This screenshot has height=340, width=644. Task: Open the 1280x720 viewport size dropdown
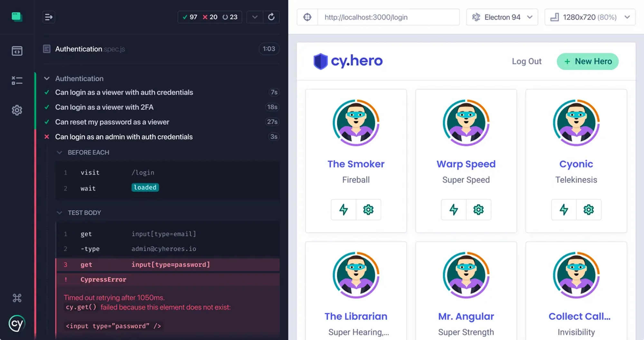click(590, 17)
